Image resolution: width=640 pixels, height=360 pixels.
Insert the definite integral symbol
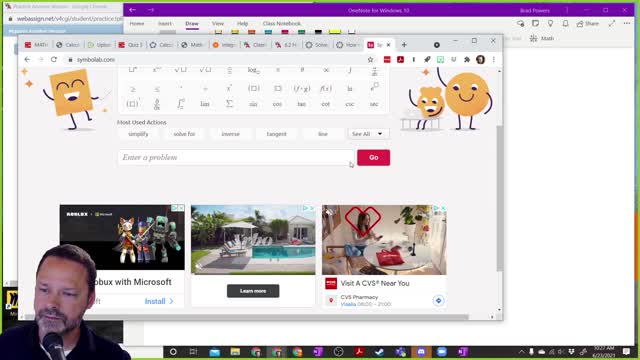point(180,104)
